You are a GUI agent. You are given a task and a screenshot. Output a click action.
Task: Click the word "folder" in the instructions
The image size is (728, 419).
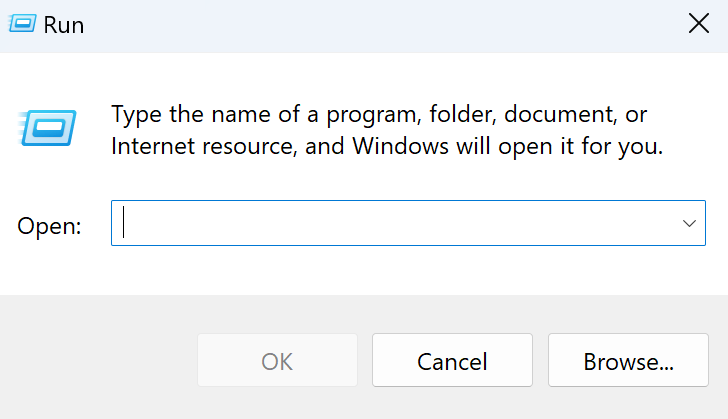(461, 114)
